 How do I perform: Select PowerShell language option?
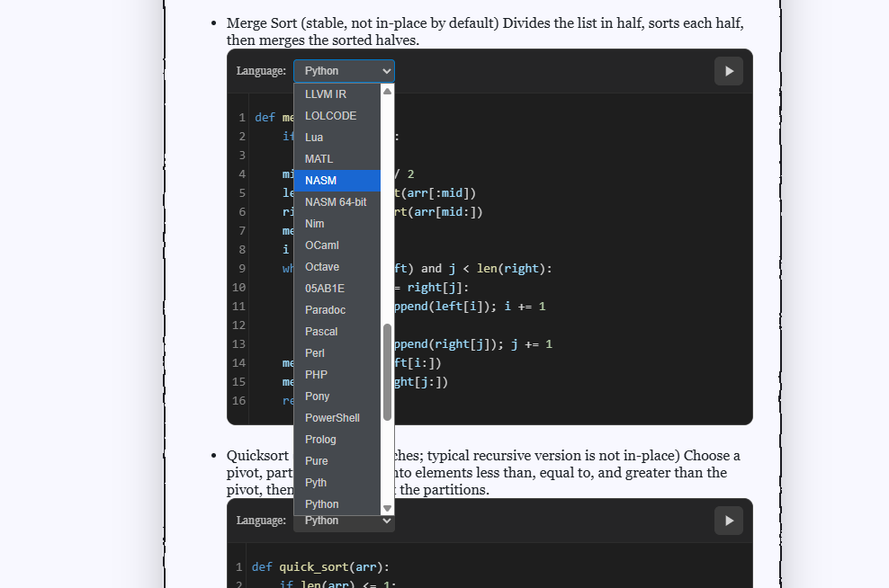(x=337, y=417)
